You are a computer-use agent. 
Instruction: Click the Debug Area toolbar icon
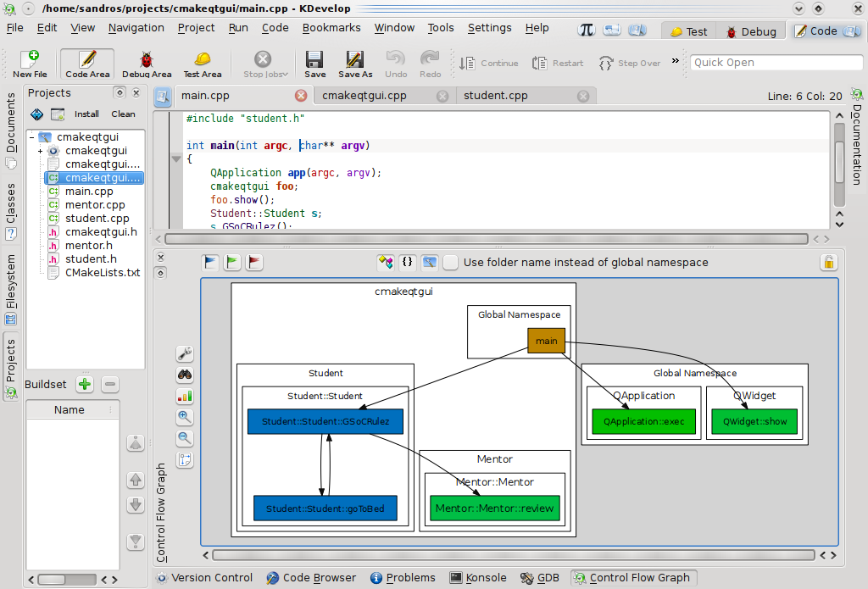click(147, 64)
